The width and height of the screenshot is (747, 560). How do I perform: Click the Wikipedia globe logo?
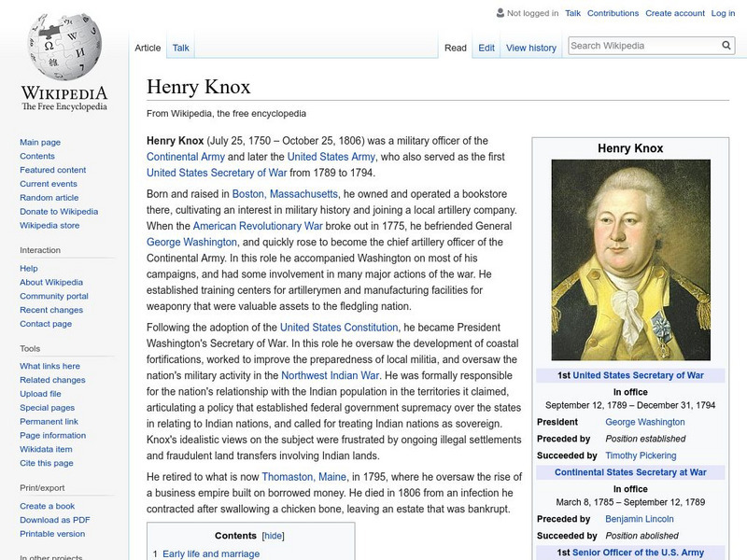click(64, 48)
